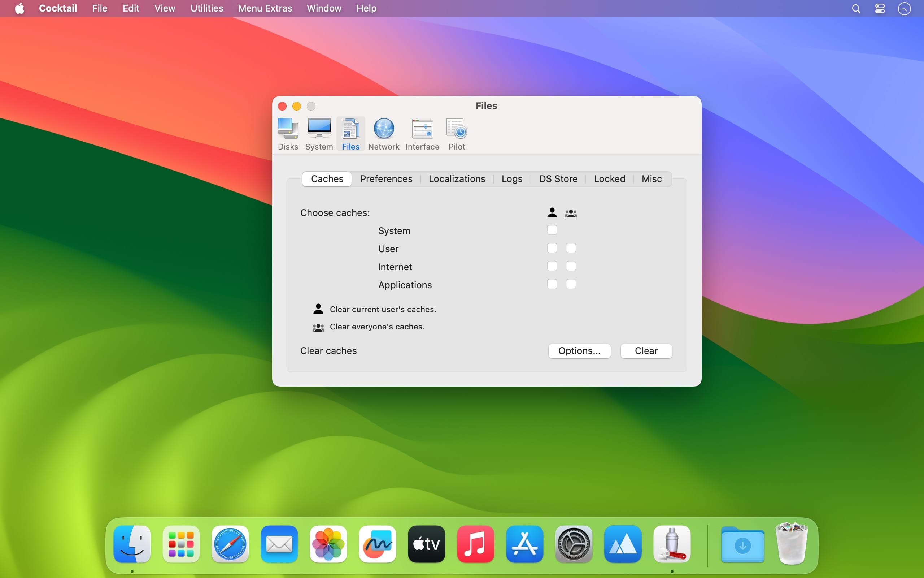924x578 pixels.
Task: Enable Internet cache for current user
Action: point(552,266)
